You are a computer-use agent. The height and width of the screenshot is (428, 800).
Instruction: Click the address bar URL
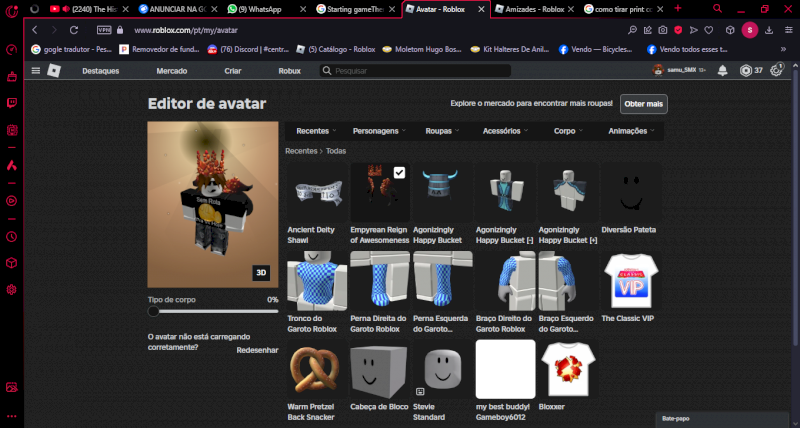point(186,30)
